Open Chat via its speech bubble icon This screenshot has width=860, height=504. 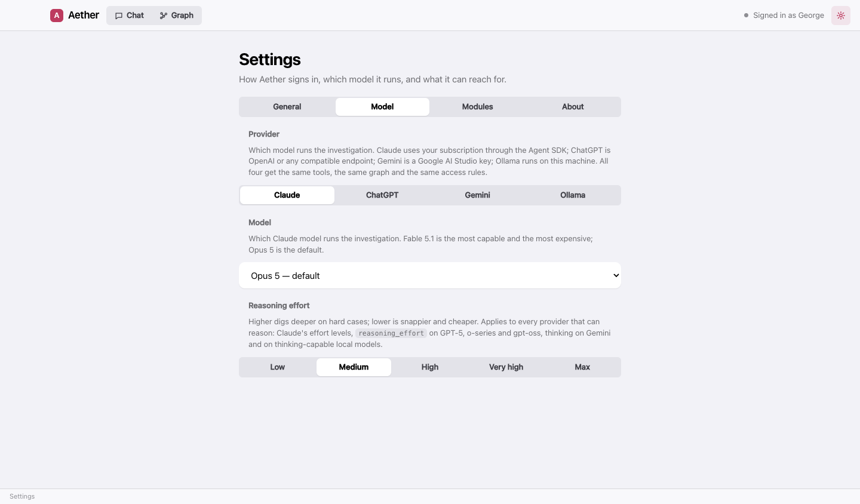(x=119, y=16)
